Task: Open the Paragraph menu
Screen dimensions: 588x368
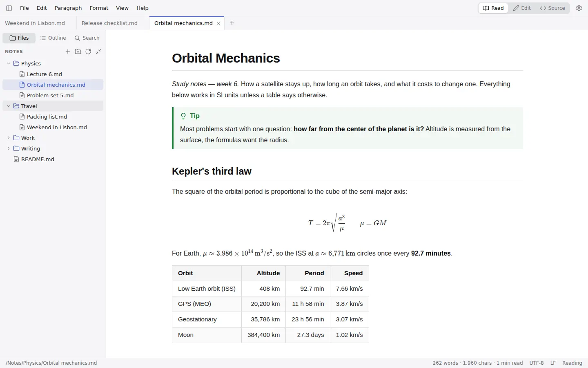Action: point(68,8)
